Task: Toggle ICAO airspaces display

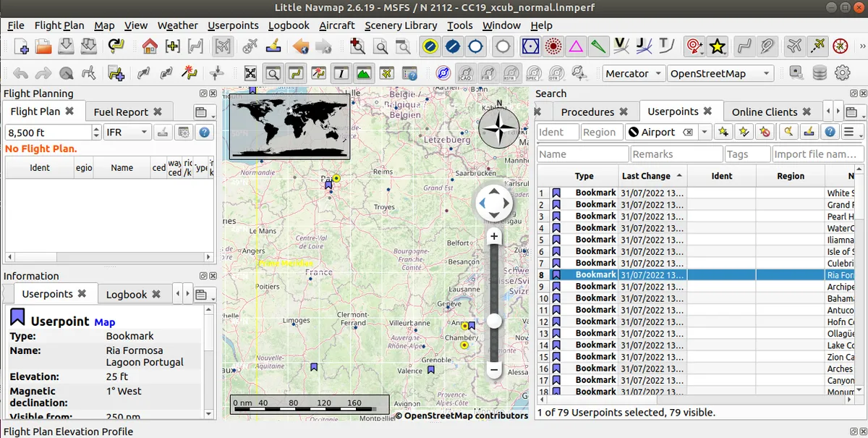Action: (467, 73)
